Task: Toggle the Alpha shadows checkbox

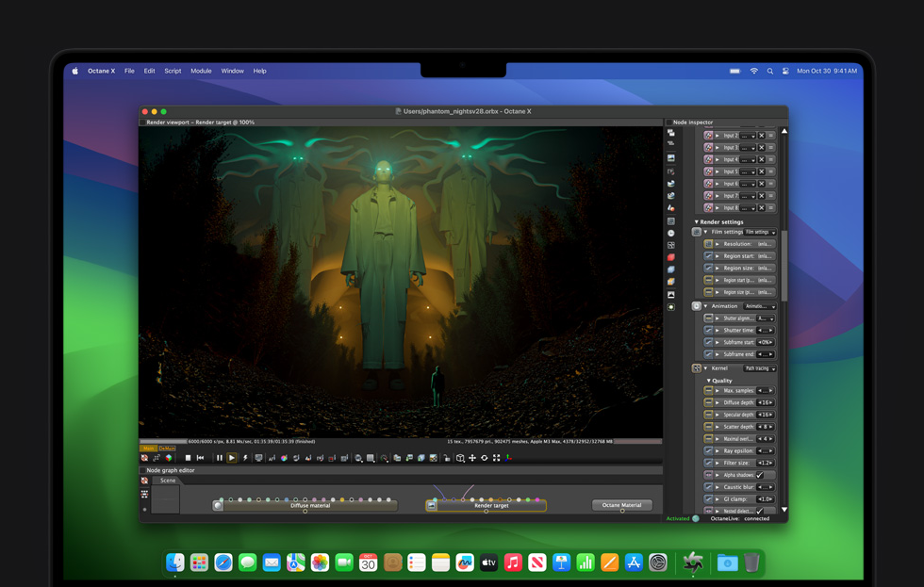Action: pyautogui.click(x=760, y=475)
